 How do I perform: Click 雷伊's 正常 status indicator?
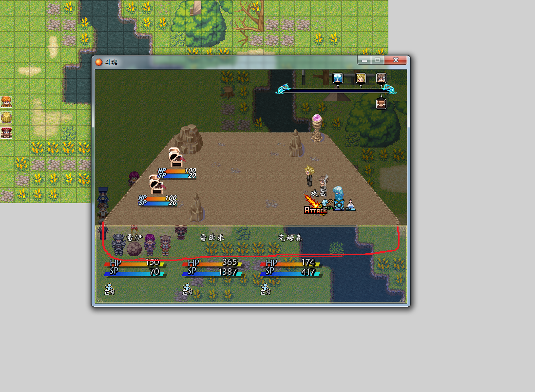110,289
